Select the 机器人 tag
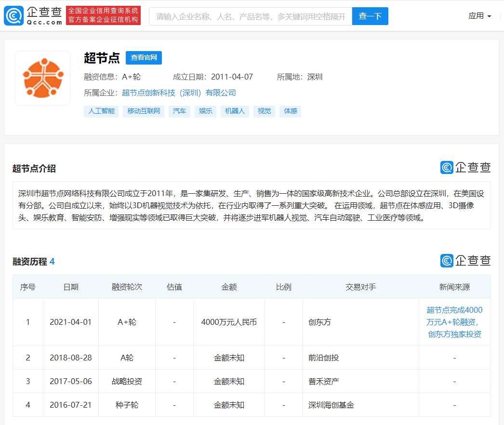This screenshot has height=425, width=504. [235, 111]
